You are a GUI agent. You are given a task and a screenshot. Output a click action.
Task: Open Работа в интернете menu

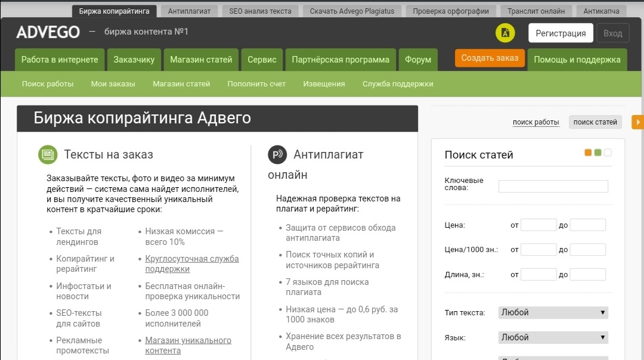click(60, 60)
